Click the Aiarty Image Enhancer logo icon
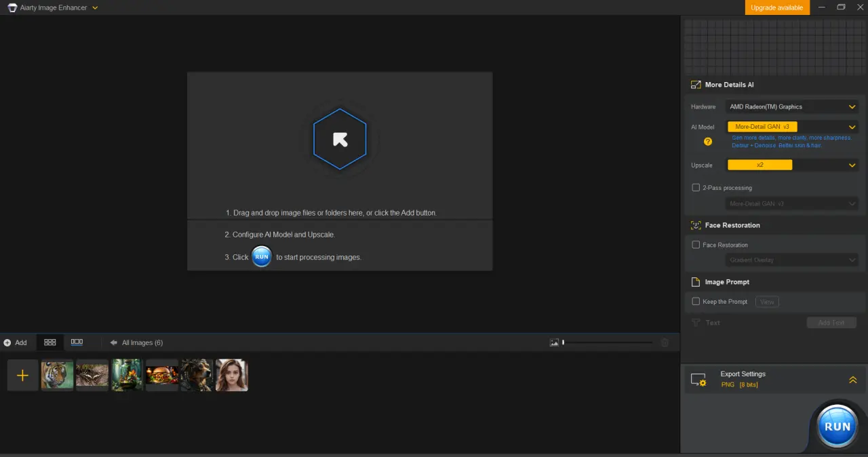Viewport: 868px width, 457px height. [x=12, y=8]
